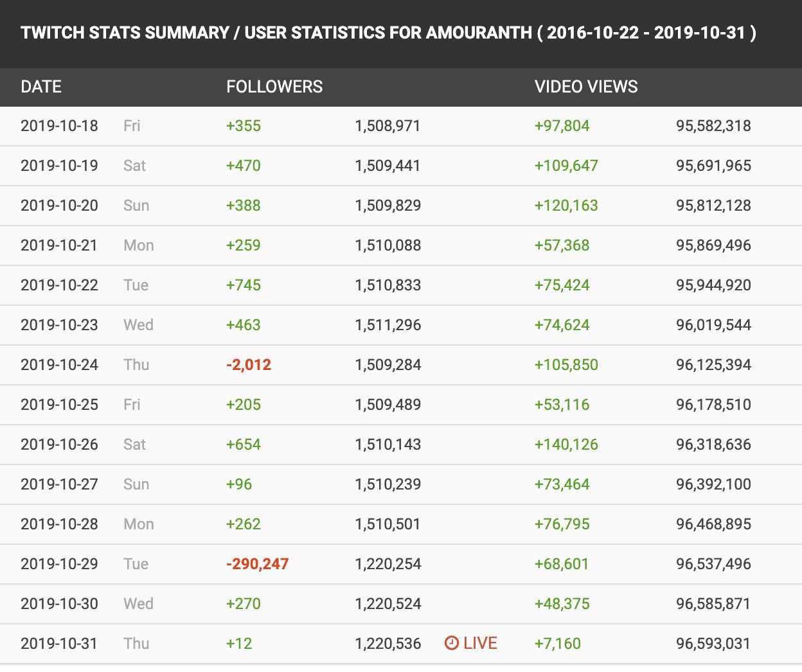
Task: Click the +105,850 video views gain
Action: pyautogui.click(x=566, y=365)
